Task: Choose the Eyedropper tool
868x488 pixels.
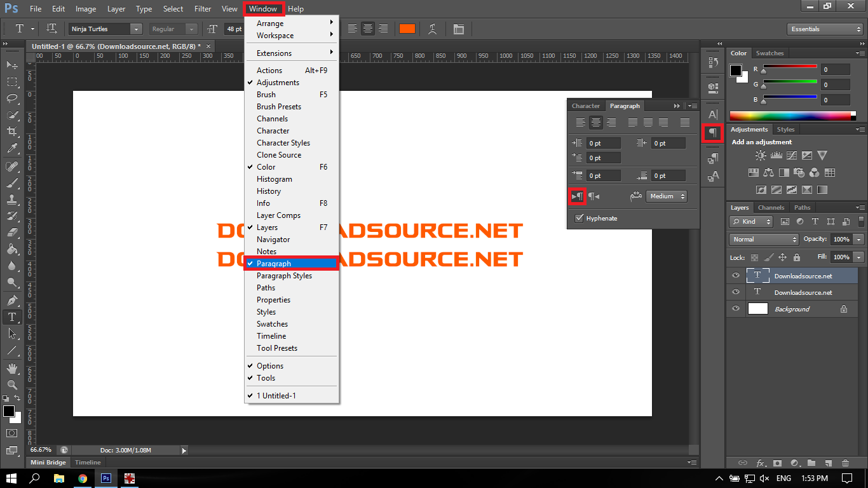Action: coord(12,149)
